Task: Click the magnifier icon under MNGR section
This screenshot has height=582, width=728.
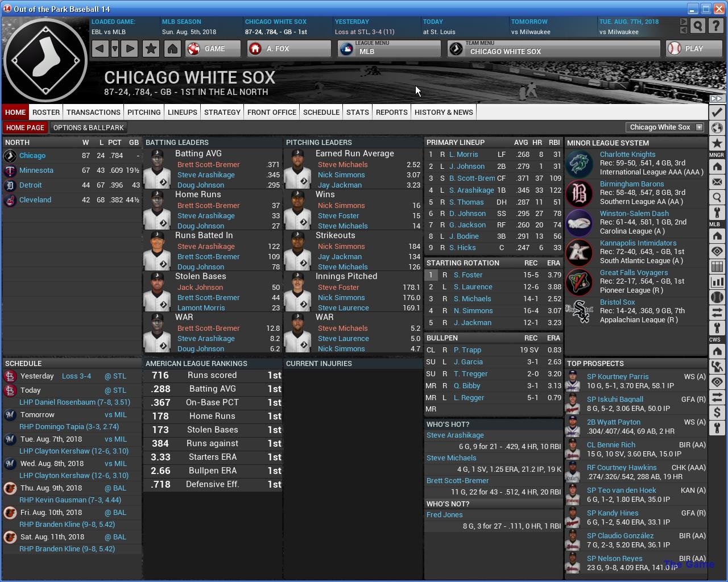Action: (717, 197)
